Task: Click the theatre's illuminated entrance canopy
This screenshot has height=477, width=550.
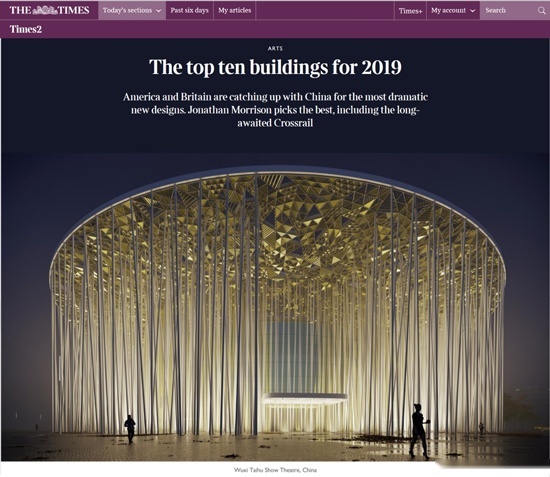Action: coord(304,397)
